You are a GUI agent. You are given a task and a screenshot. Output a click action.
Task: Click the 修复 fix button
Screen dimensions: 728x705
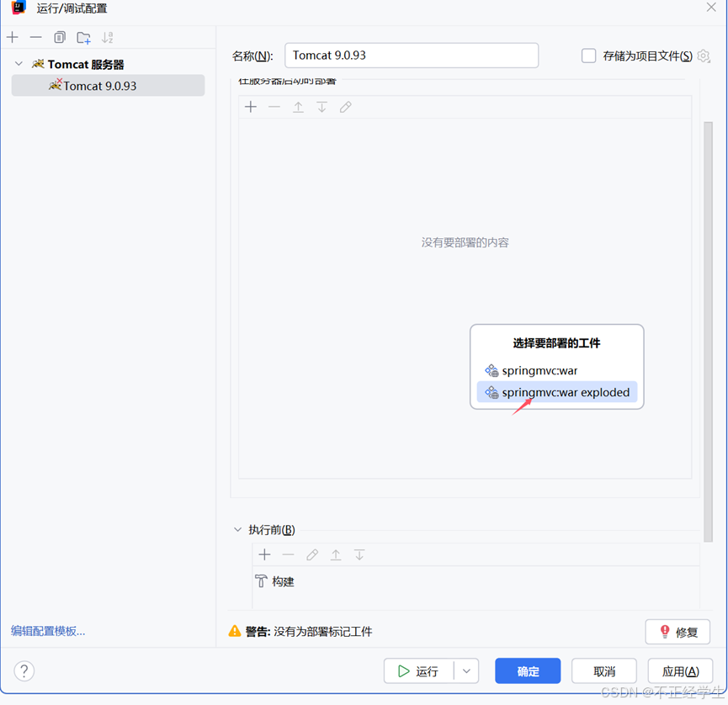coord(678,632)
